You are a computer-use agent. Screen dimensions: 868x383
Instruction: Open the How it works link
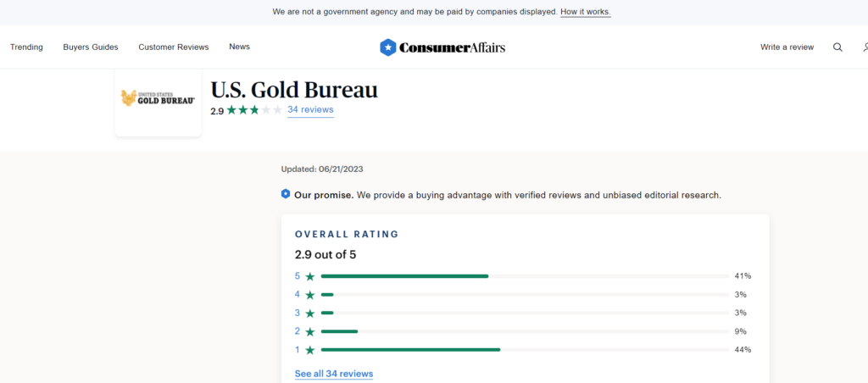click(x=585, y=12)
